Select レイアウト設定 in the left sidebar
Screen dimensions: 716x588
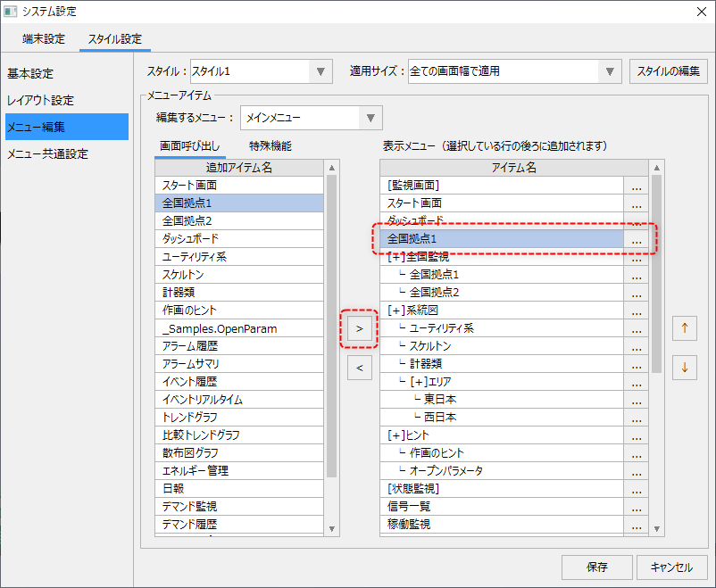(41, 100)
